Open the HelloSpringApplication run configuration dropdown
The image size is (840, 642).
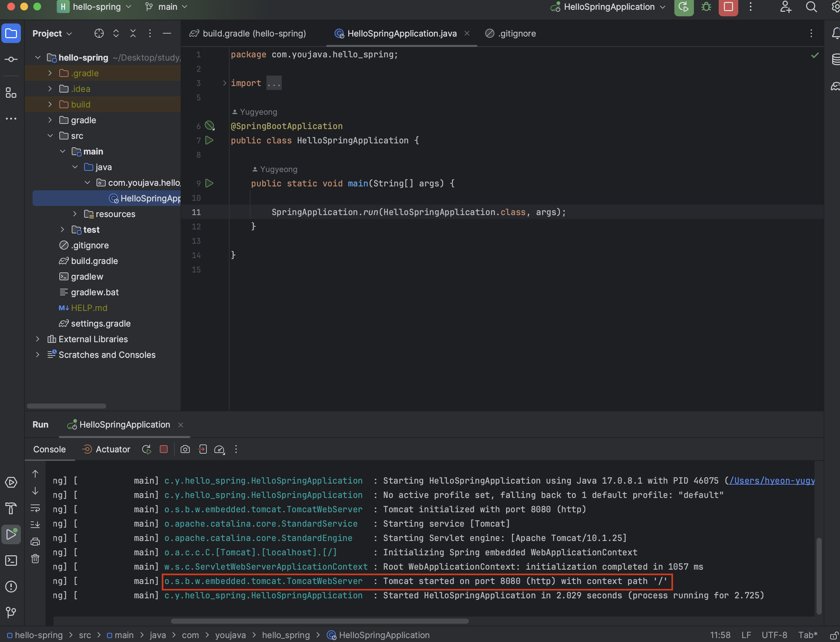coord(609,7)
